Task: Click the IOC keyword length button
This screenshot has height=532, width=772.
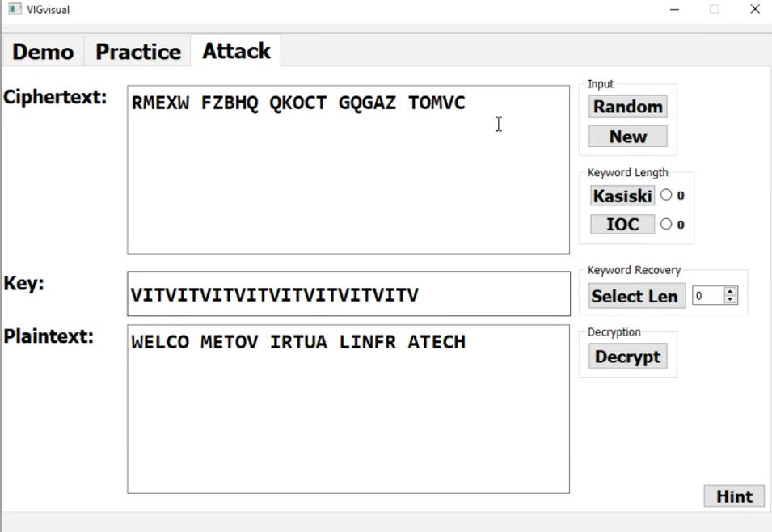Action: click(x=622, y=225)
